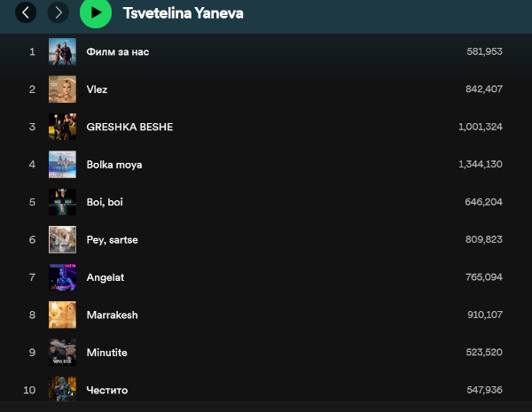
Task: Click the 842,407 play count for Vlez
Action: point(484,89)
